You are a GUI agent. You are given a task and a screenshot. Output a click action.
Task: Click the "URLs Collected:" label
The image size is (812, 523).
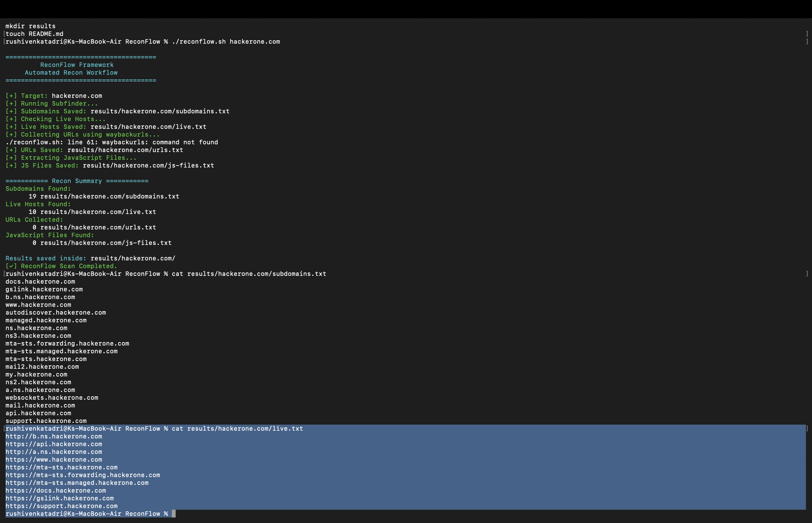pos(34,220)
